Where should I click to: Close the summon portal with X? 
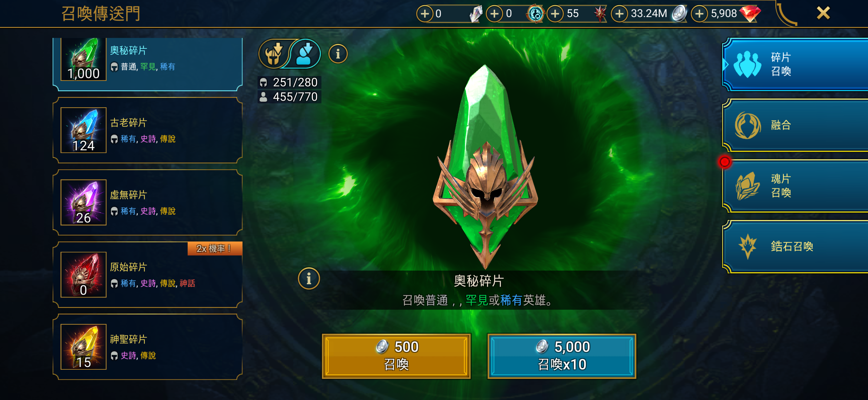(x=823, y=13)
